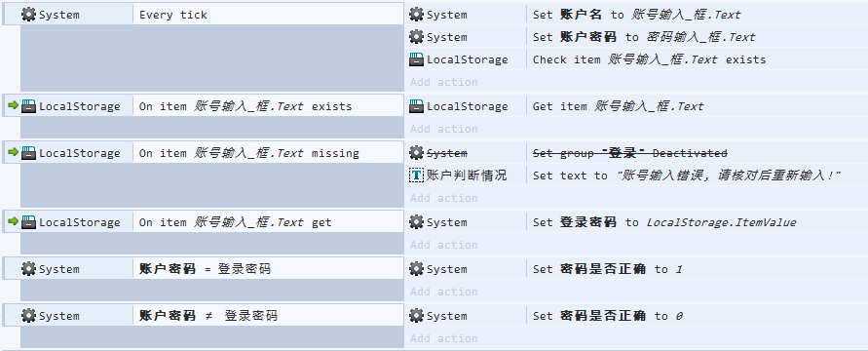Click the green arrow on 'get' trigger event
The image size is (868, 351).
click(x=14, y=221)
